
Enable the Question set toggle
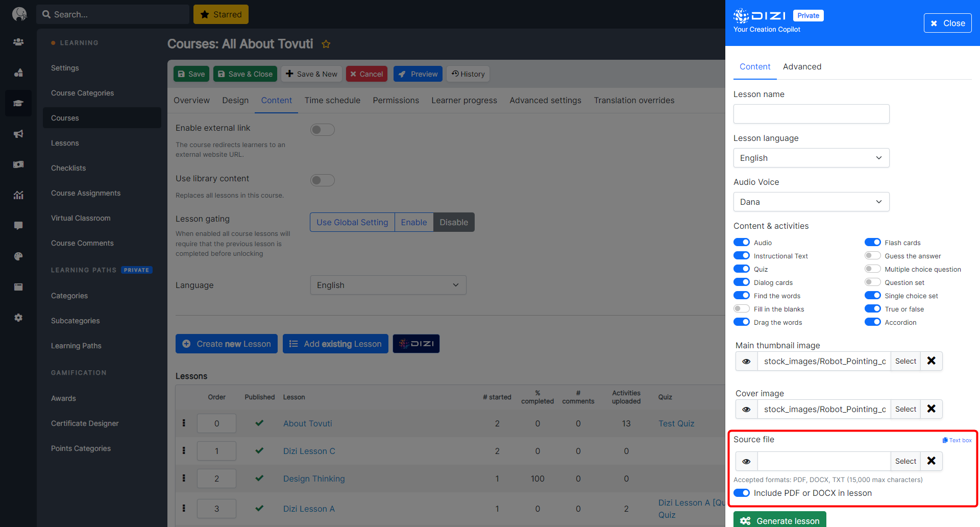873,282
